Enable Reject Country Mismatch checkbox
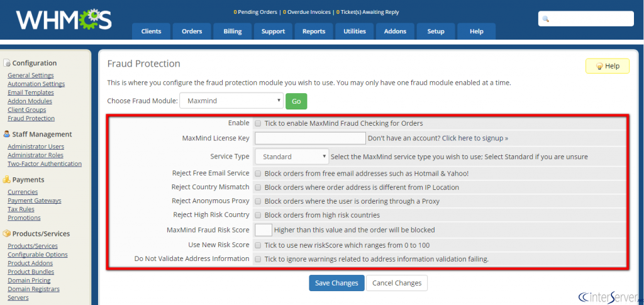This screenshot has height=305, width=644. tap(258, 187)
